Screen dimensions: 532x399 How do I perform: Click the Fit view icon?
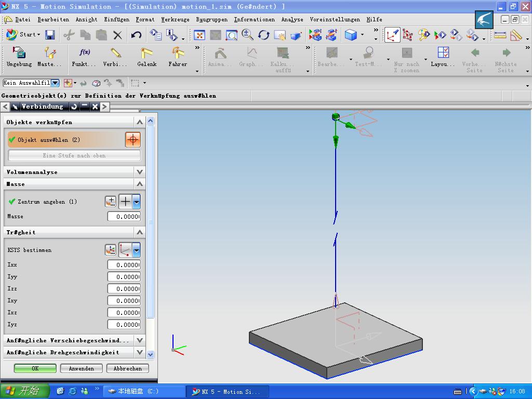[x=199, y=35]
